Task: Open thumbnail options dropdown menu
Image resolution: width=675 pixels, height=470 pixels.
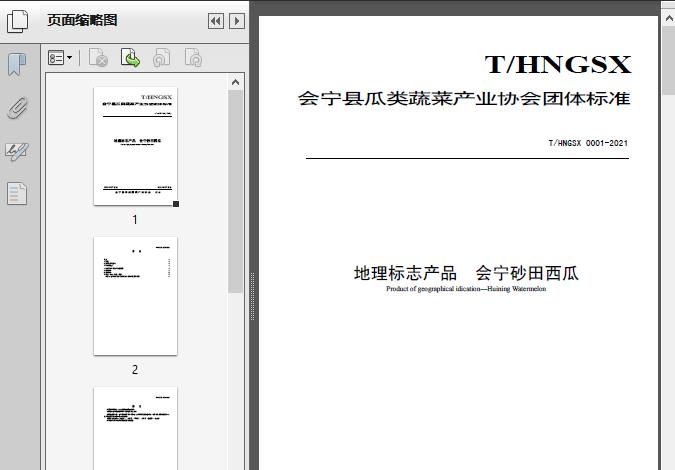Action: pyautogui.click(x=60, y=58)
